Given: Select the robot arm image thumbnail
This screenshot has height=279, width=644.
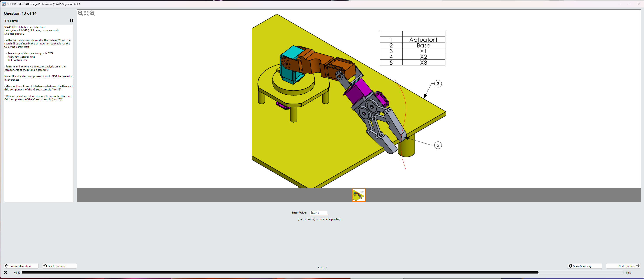Looking at the screenshot, I should coord(359,195).
